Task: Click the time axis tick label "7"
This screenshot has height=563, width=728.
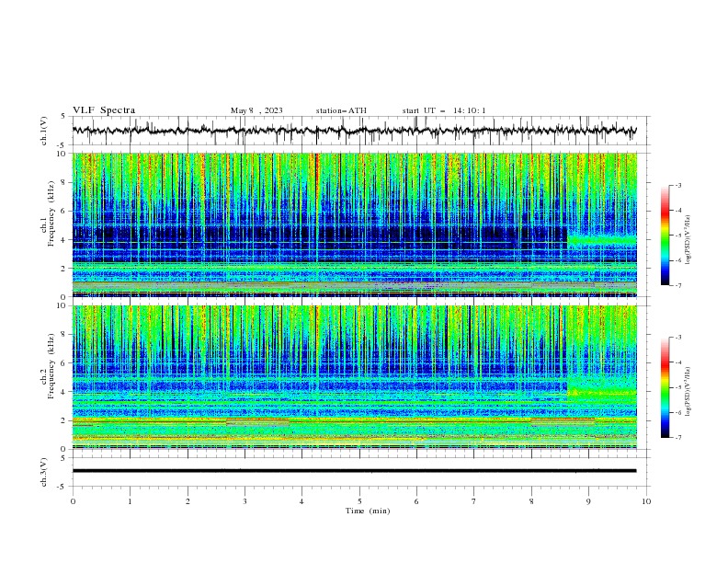Action: tap(474, 501)
